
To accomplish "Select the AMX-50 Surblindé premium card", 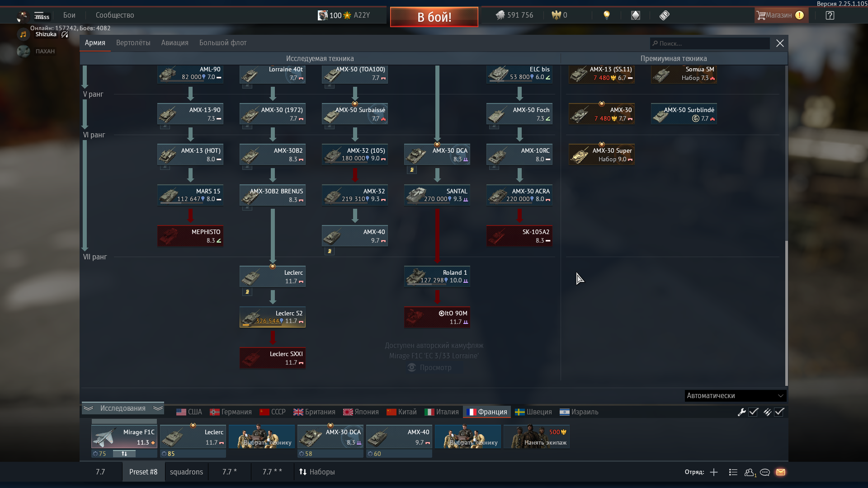I will [684, 114].
